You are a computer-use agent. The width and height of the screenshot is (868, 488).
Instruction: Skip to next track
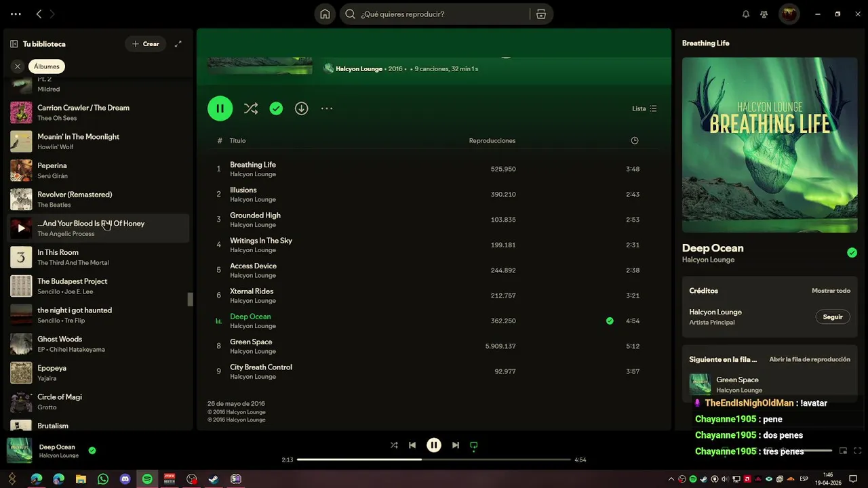pyautogui.click(x=456, y=445)
